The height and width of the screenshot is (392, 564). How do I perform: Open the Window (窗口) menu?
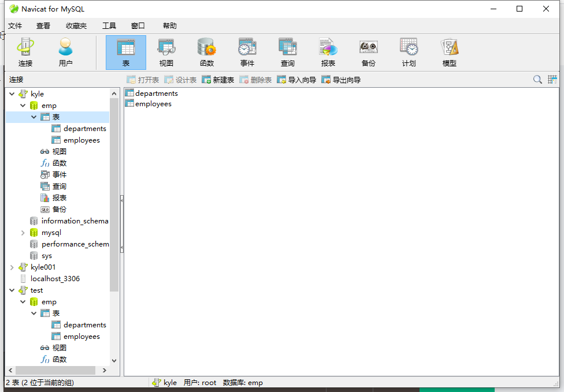pos(138,26)
